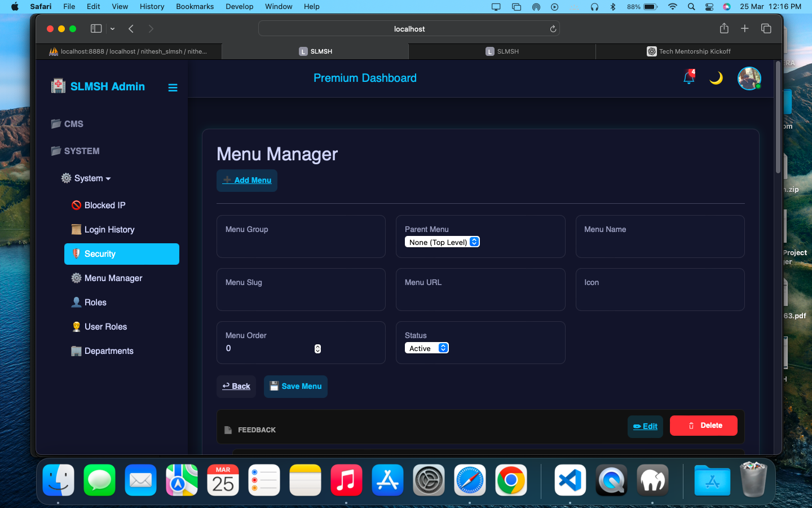Click into Menu URL field
The image size is (812, 508).
coord(480,290)
